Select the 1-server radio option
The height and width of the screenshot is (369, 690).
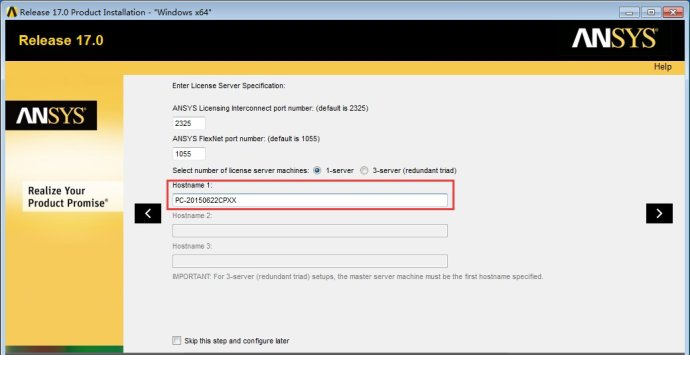tap(317, 171)
